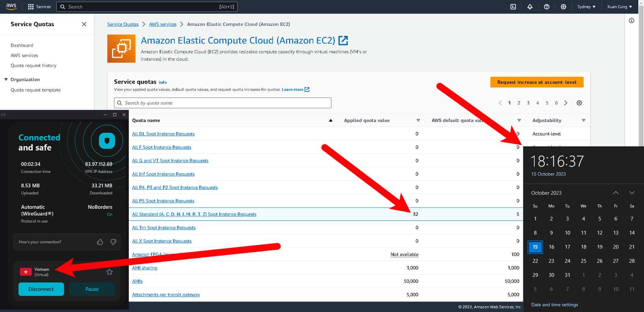644x312 pixels.
Task: Go to quotas page 4
Action: coord(537,103)
